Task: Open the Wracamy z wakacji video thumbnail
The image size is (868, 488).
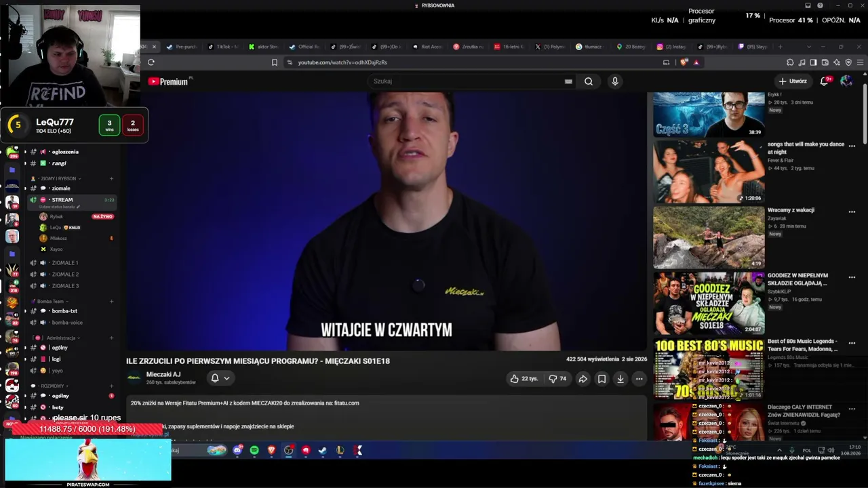Action: (709, 237)
